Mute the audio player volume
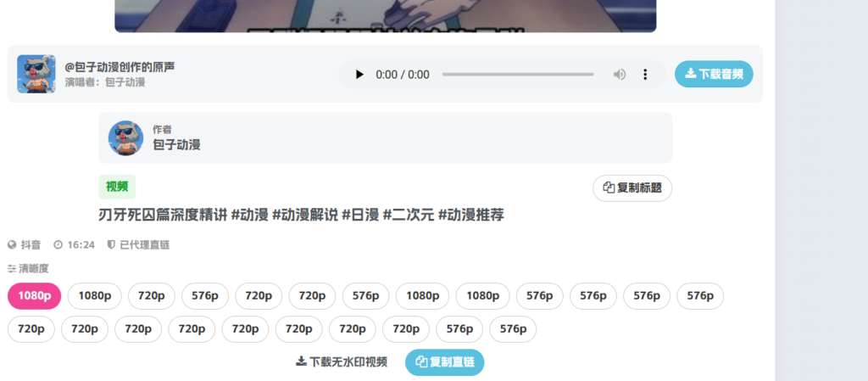 (x=620, y=74)
